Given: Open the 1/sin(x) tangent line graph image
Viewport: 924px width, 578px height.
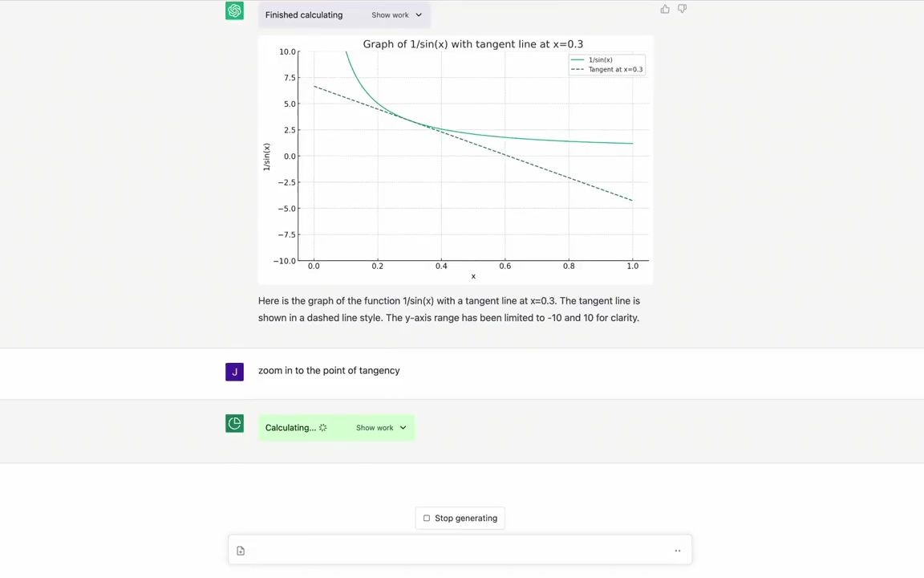Looking at the screenshot, I should click(456, 159).
